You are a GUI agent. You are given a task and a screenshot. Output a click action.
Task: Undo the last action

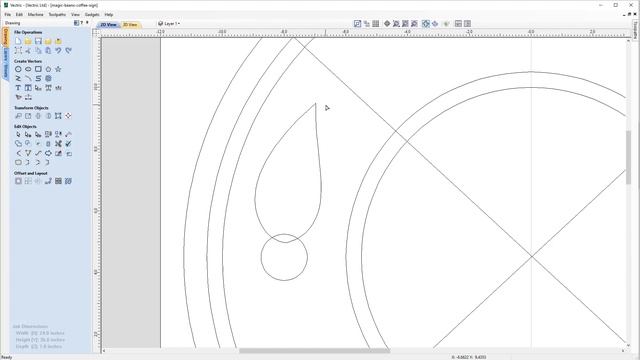[x=58, y=50]
